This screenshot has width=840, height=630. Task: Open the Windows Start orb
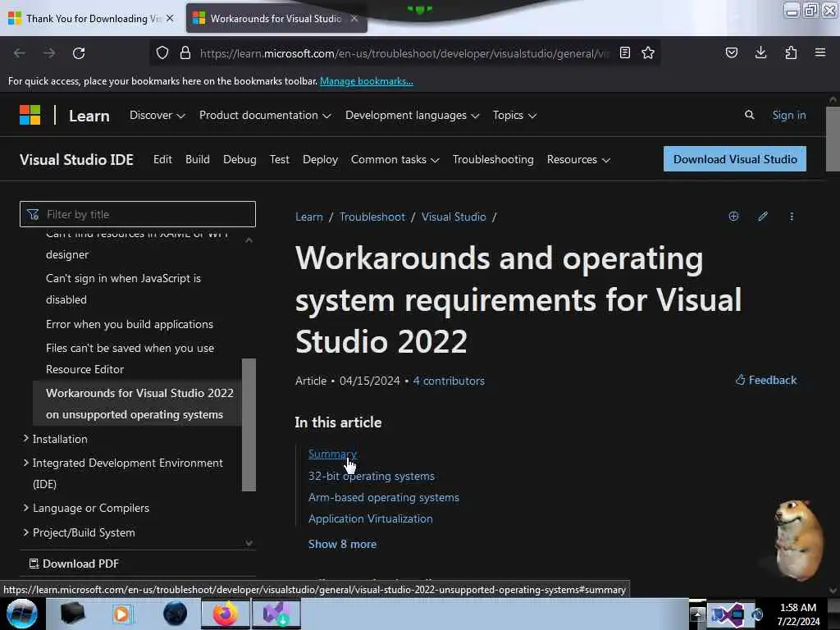point(22,614)
